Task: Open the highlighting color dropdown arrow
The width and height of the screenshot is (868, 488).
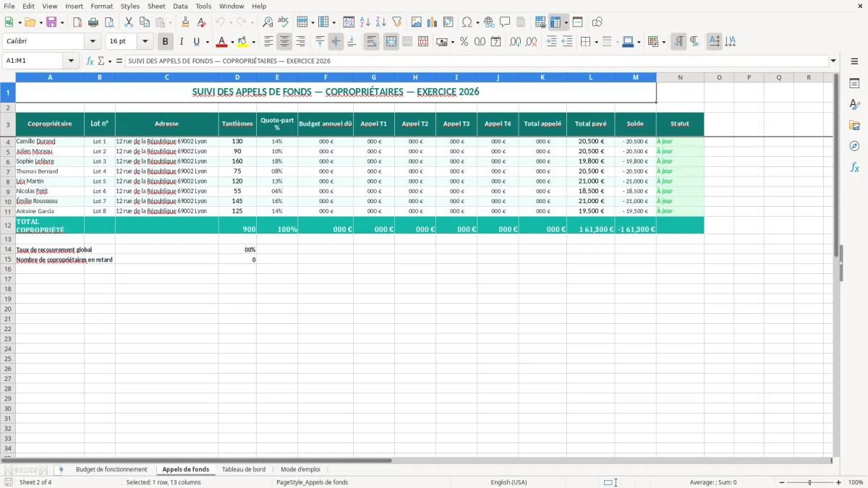Action: 253,42
